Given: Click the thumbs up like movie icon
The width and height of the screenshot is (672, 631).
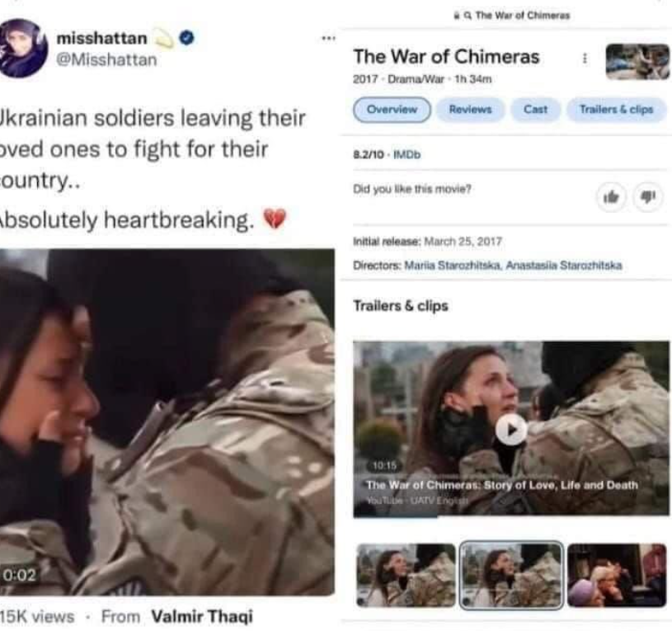Looking at the screenshot, I should (x=611, y=197).
